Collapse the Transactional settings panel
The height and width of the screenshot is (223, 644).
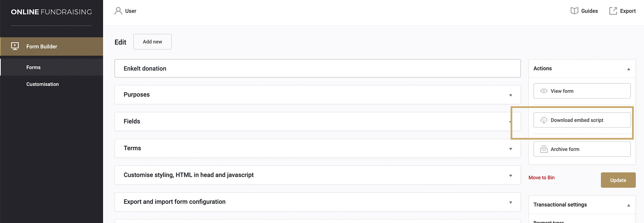629,205
